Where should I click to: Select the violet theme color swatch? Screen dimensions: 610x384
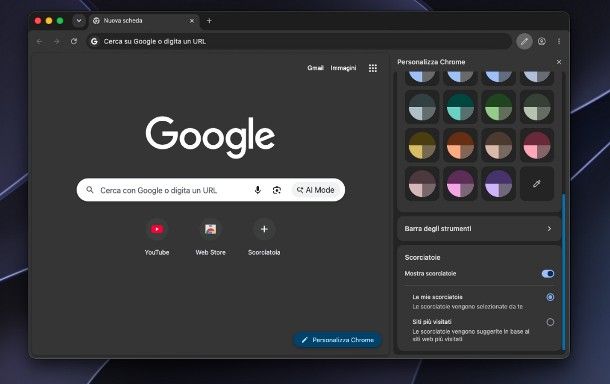498,184
